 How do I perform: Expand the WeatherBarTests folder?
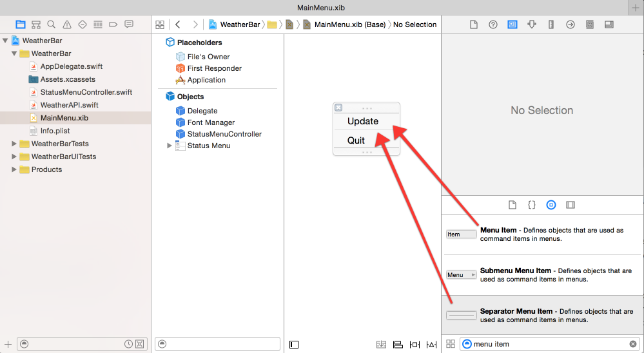click(14, 144)
